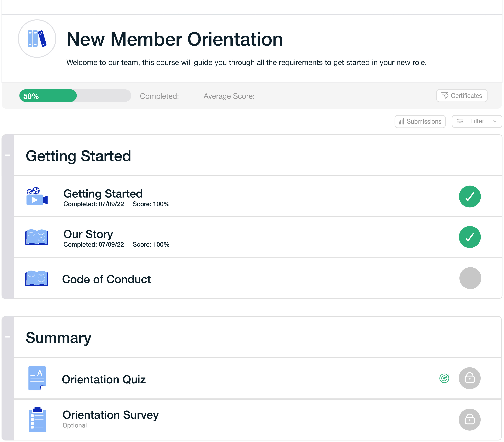Viewport: 504px width, 442px height.
Task: Click the green target icon next to Orientation Quiz
Action: (x=444, y=378)
